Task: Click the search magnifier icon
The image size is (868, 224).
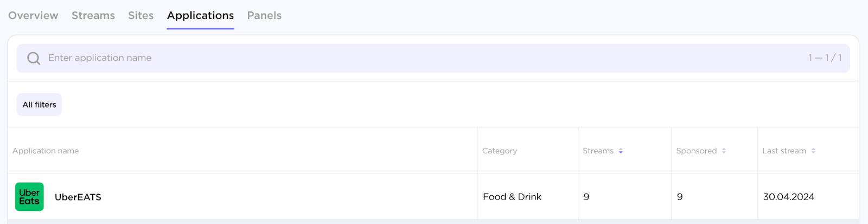Action: [x=34, y=58]
